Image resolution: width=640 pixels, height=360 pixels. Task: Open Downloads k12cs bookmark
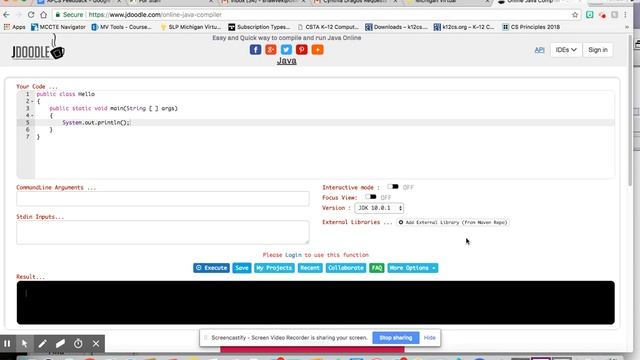coord(396,27)
